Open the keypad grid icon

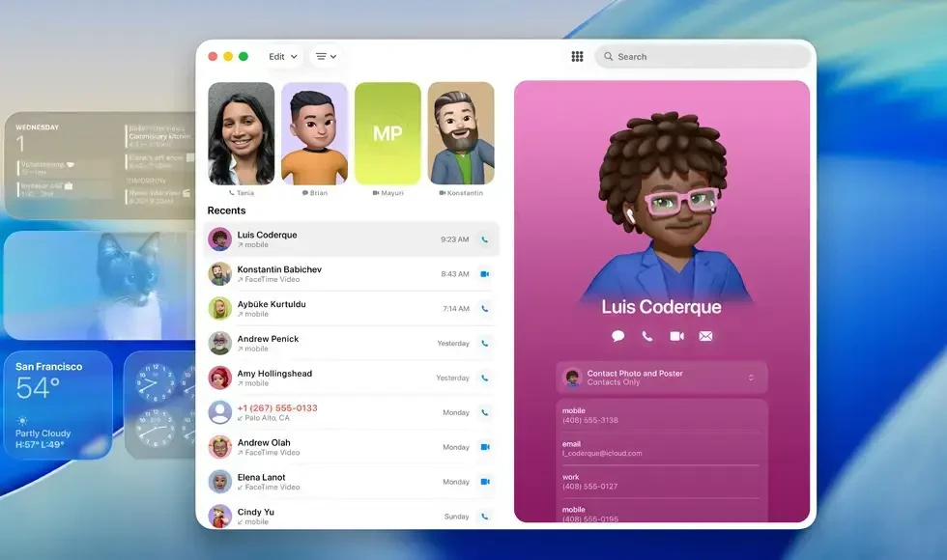click(x=578, y=56)
